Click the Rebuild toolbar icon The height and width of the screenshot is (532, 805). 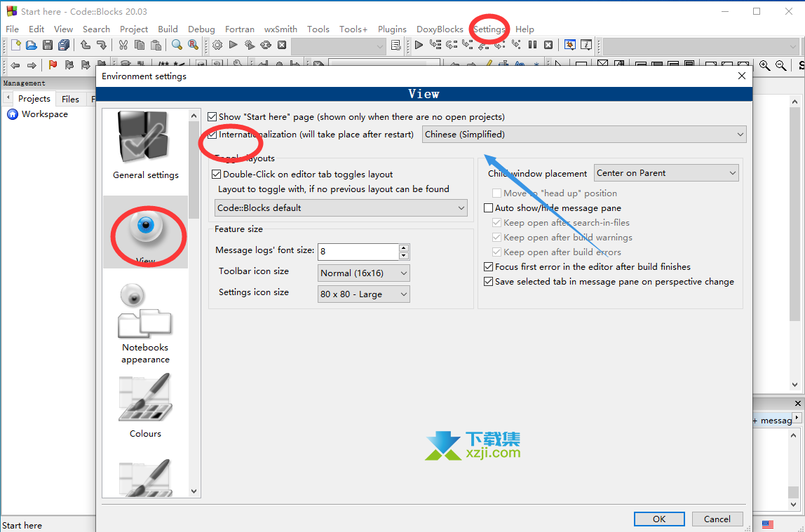[x=266, y=45]
